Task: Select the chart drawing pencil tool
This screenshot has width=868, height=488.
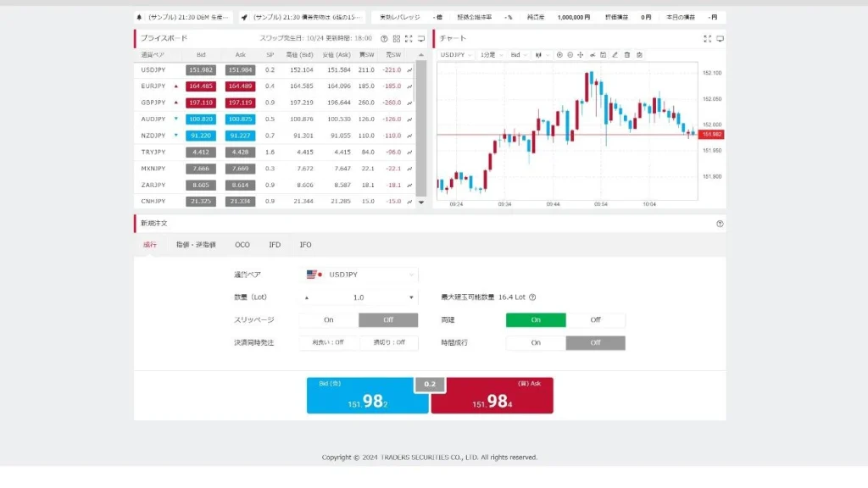Action: pyautogui.click(x=615, y=55)
